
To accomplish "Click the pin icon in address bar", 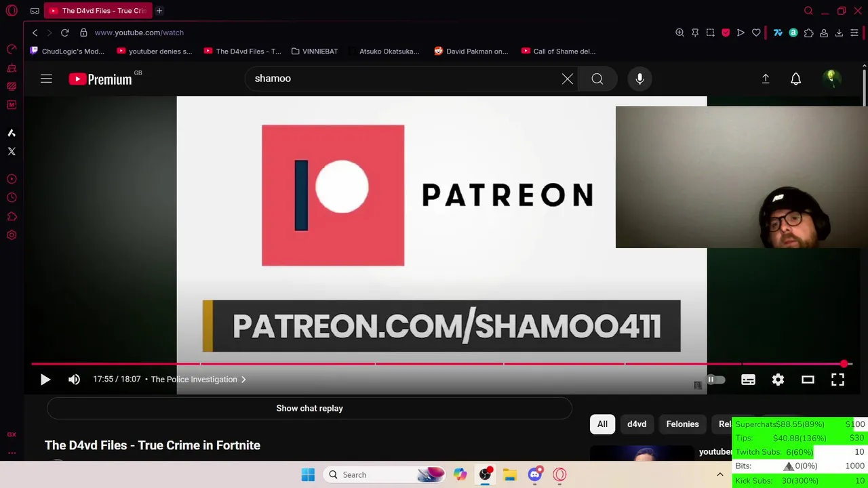I will (x=695, y=33).
